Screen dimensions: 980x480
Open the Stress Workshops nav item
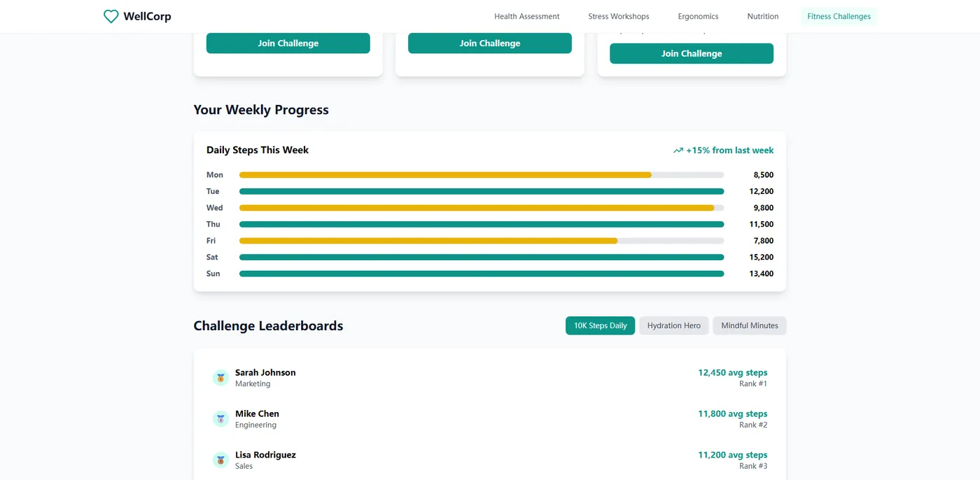pyautogui.click(x=619, y=16)
